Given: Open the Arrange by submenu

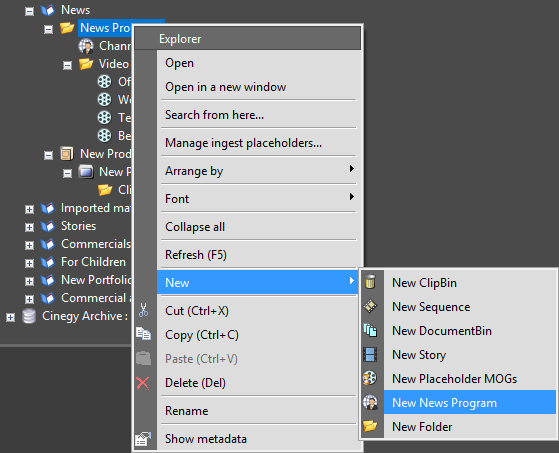Looking at the screenshot, I should click(x=258, y=171).
